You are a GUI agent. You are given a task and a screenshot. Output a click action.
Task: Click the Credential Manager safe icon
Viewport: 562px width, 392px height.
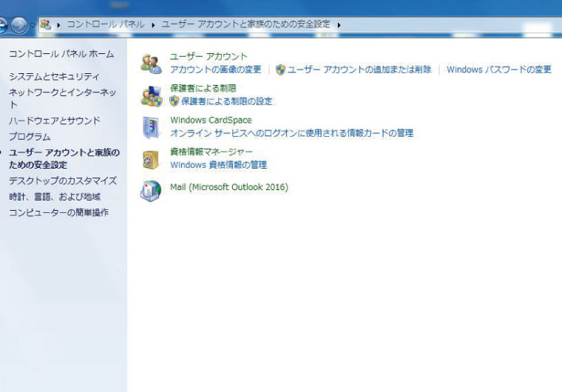(151, 159)
